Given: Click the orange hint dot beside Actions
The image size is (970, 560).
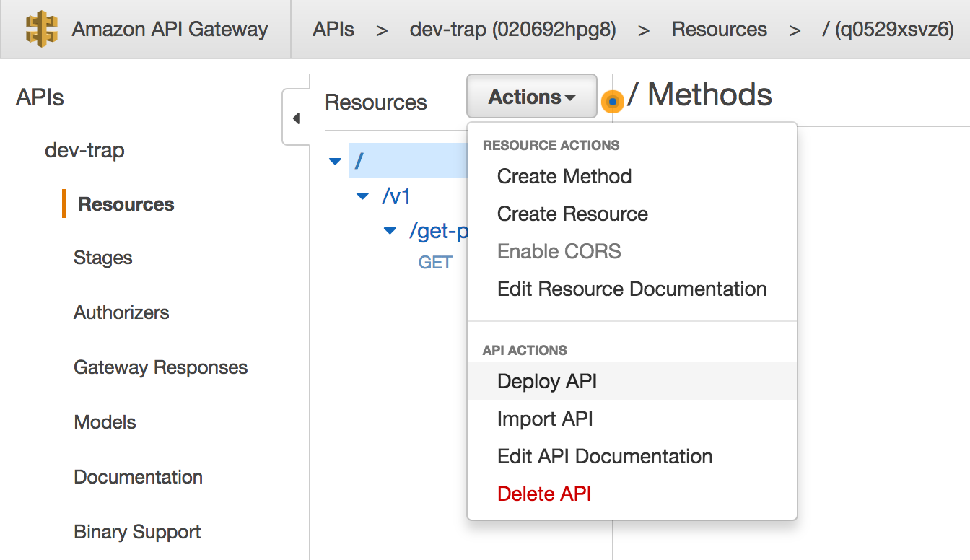Looking at the screenshot, I should coord(612,102).
